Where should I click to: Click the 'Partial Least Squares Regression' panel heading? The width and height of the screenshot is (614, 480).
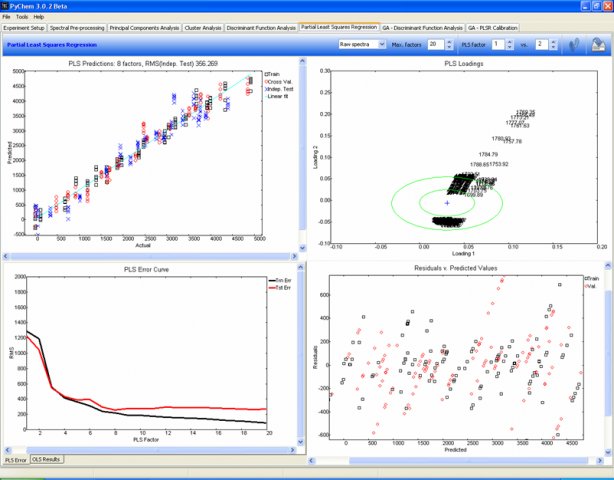(x=52, y=45)
